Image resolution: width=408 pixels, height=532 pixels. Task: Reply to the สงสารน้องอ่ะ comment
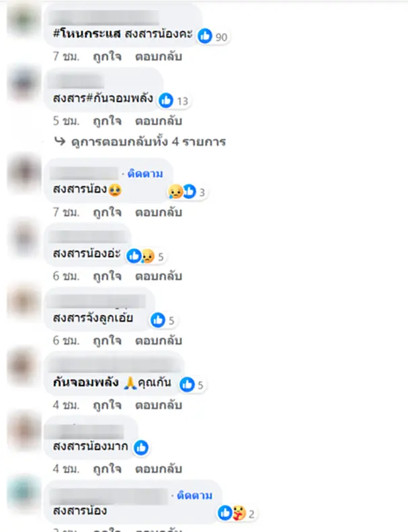click(159, 276)
